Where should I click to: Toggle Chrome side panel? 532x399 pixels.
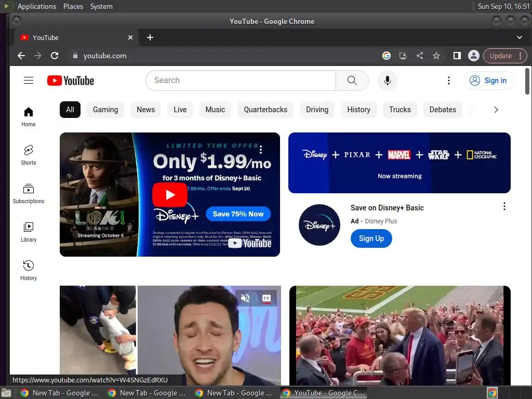[x=457, y=56]
